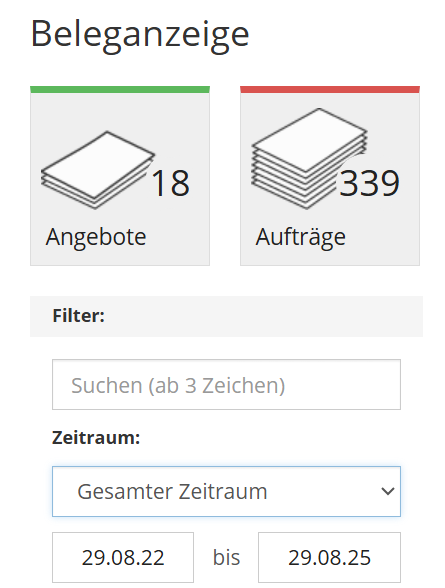
Task: Click the chevron arrow of Zeitraum select
Action: click(388, 491)
